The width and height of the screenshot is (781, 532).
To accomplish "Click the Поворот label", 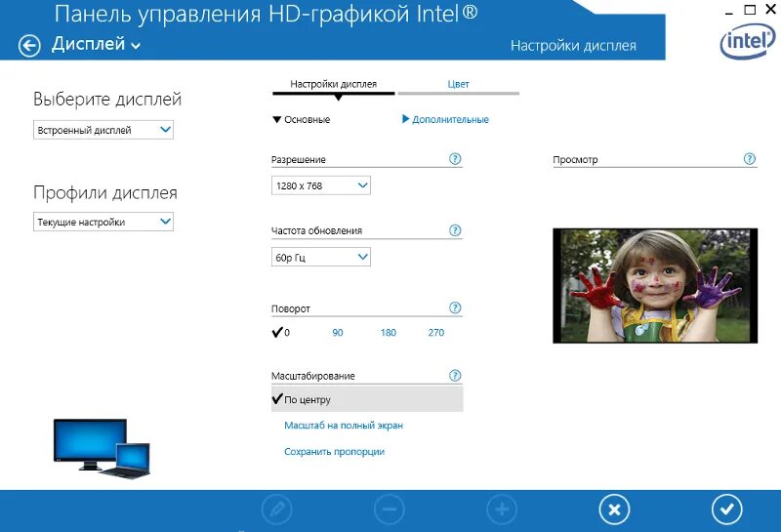I will tap(290, 308).
